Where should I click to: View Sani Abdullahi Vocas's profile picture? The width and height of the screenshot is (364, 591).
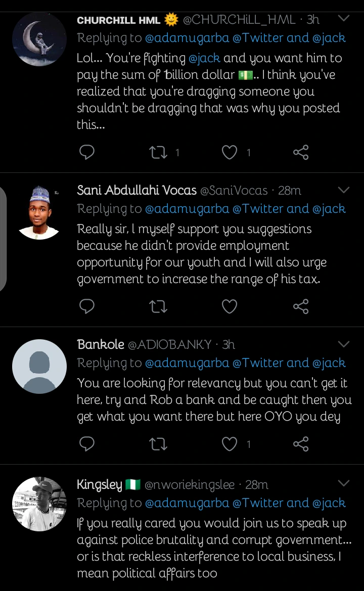[39, 212]
